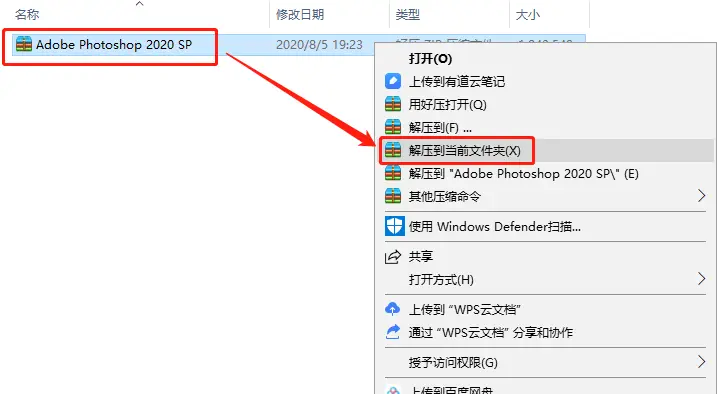
Task: Expand the 打开方式(H) submenu arrow
Action: (701, 278)
